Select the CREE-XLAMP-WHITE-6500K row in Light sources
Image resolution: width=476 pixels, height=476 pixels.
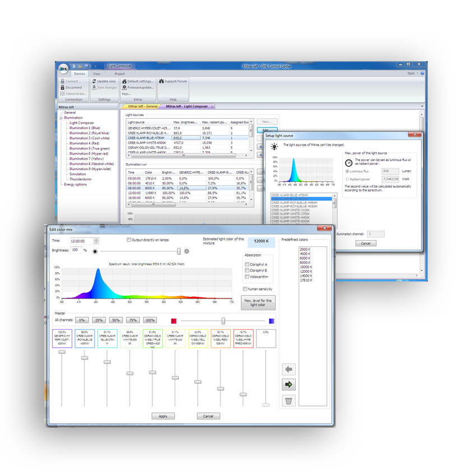187,143
